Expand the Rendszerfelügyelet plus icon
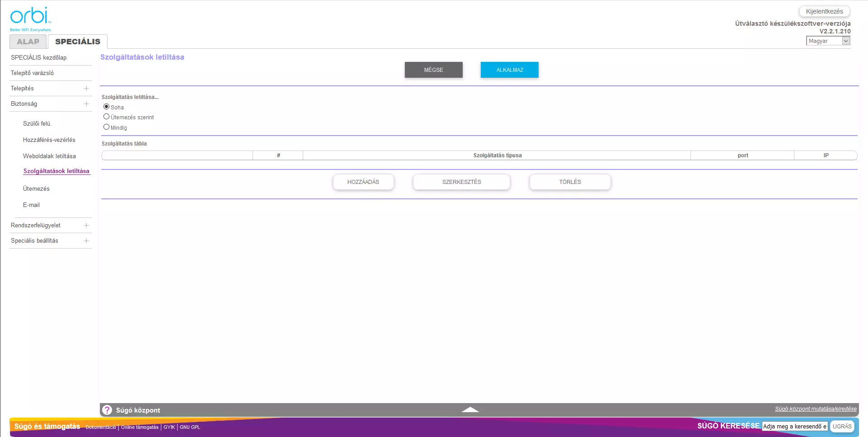 pyautogui.click(x=86, y=226)
